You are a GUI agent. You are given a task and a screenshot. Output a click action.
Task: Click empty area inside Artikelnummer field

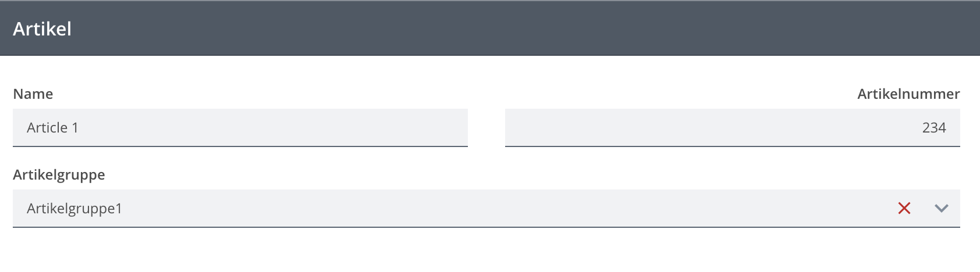click(x=698, y=128)
